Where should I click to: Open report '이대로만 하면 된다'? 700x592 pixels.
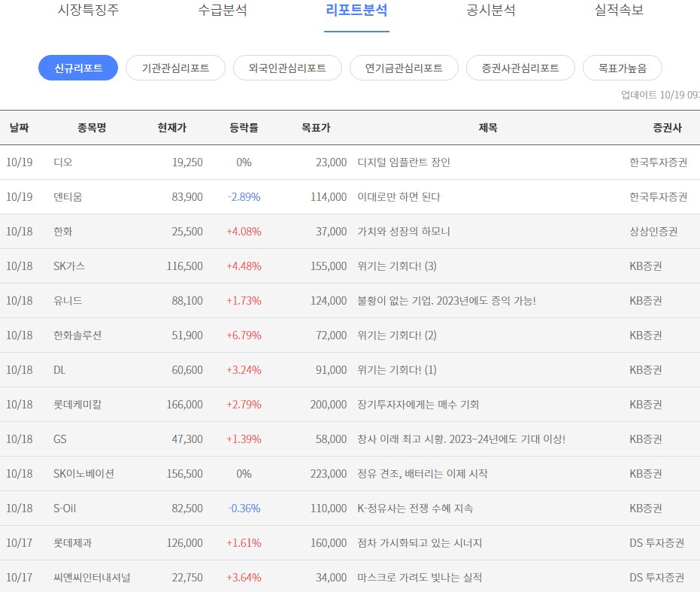coord(398,197)
